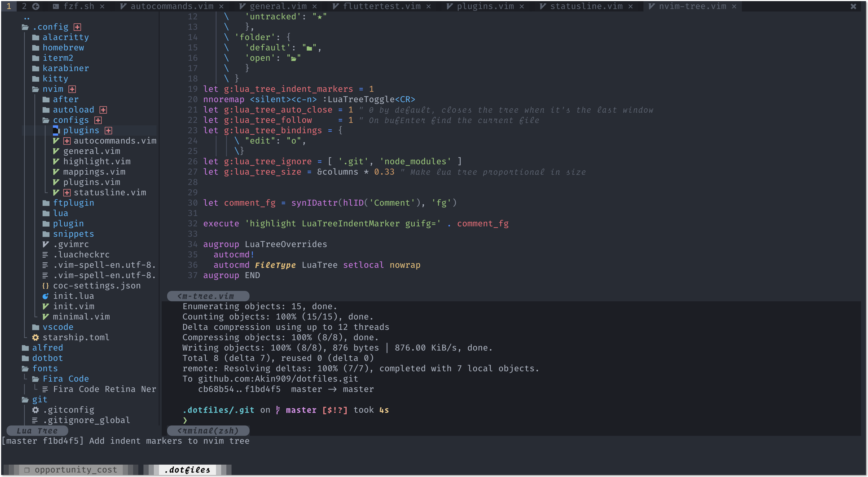This screenshot has height=477, width=868.
Task: Expand the statusline.vim plus marker
Action: (67, 192)
